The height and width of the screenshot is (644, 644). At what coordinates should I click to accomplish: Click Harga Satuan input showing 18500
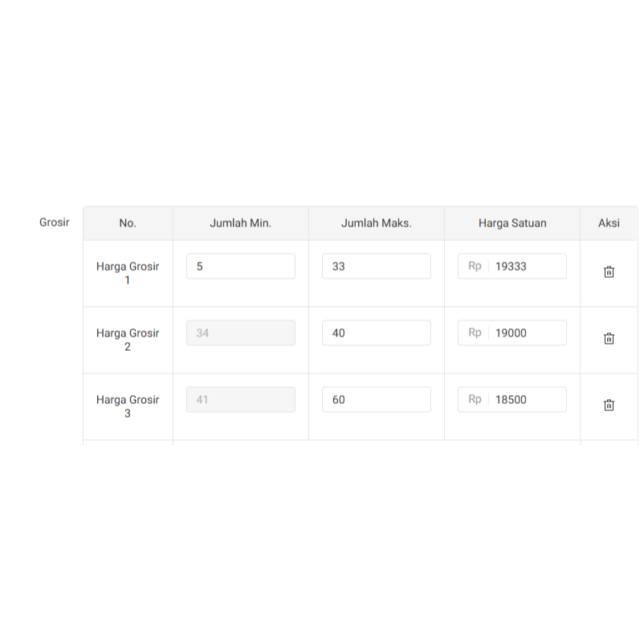pyautogui.click(x=526, y=400)
